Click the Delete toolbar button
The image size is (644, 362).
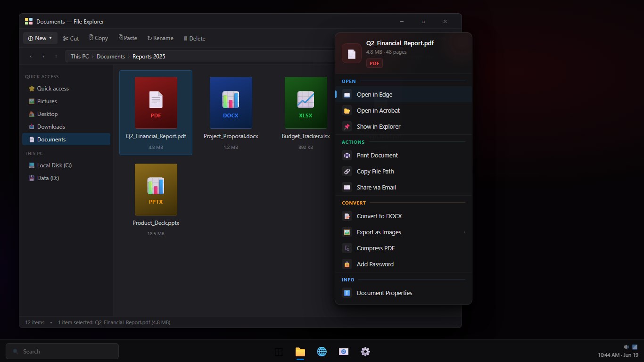click(x=194, y=38)
